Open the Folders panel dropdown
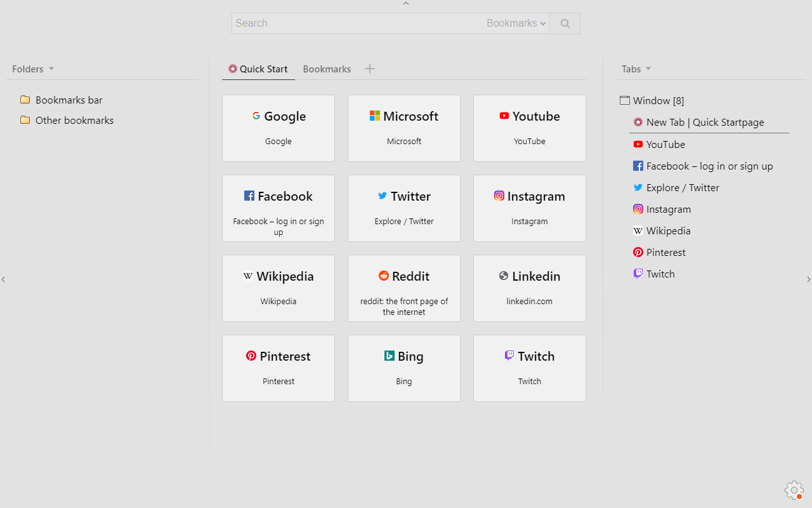This screenshot has height=508, width=812. [51, 69]
